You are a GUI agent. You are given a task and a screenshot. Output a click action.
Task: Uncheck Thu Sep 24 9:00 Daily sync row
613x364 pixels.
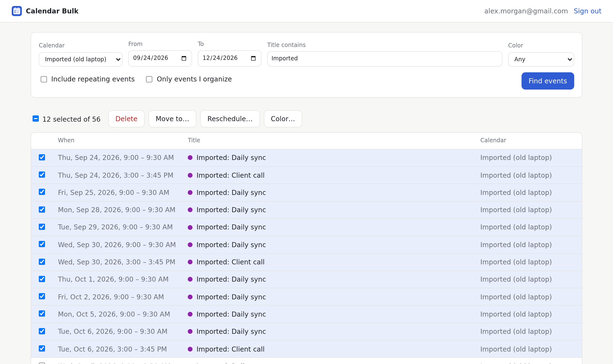click(x=42, y=158)
